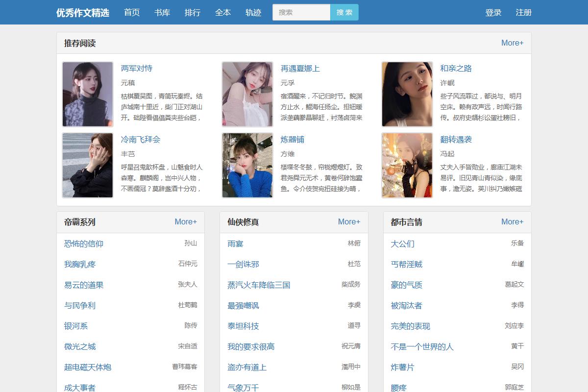The height and width of the screenshot is (392, 588).
Task: Open cover thumbnail of 冷南飞拜会
Action: (x=88, y=165)
